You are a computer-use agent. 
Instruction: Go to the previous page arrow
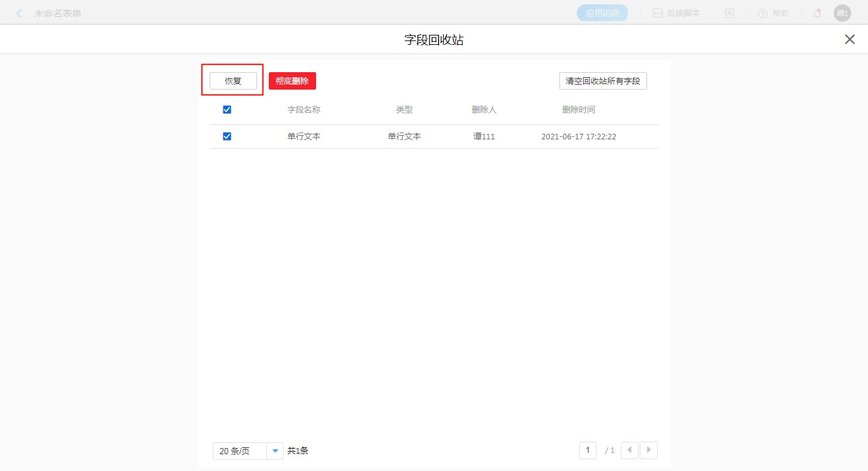[x=630, y=450]
